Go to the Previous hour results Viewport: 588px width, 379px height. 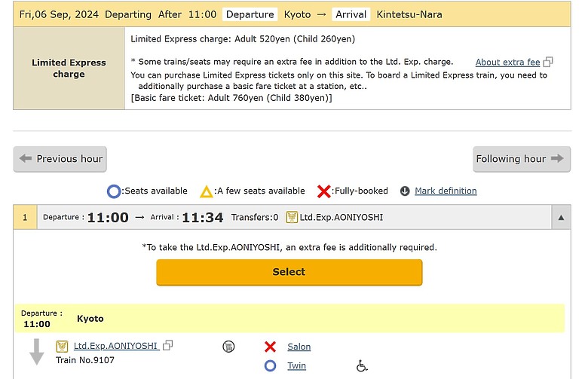coord(60,159)
